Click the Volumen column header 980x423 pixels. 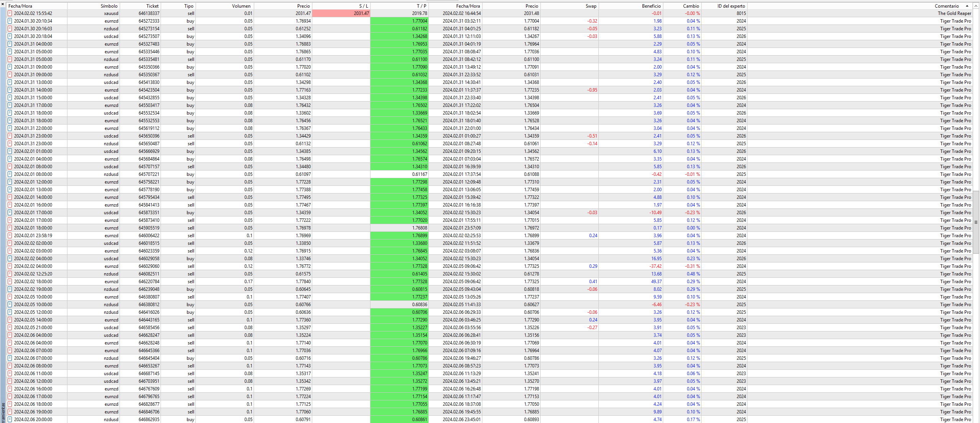241,6
